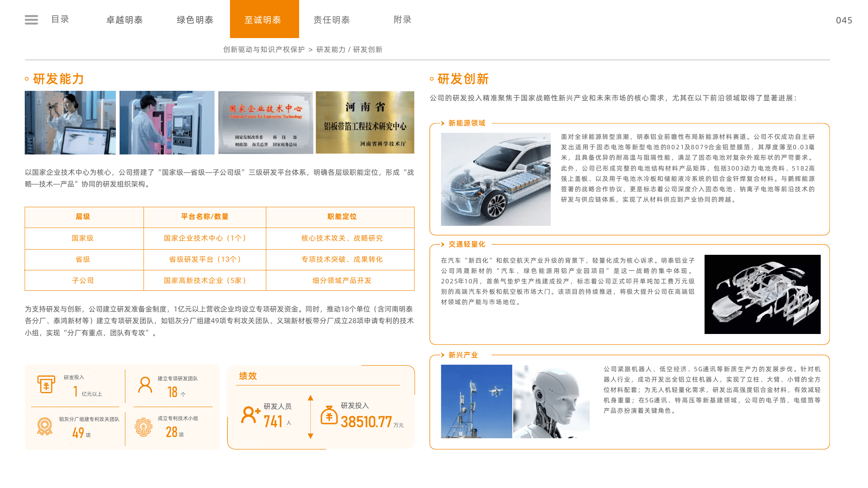Click the vertical double-arrow divider icon
The image size is (868, 488).
pyautogui.click(x=310, y=417)
